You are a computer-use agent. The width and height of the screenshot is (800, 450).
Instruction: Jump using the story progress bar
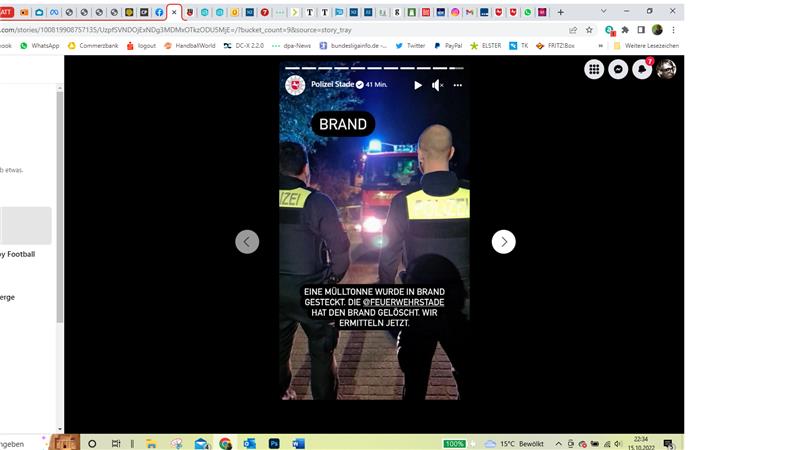(374, 68)
